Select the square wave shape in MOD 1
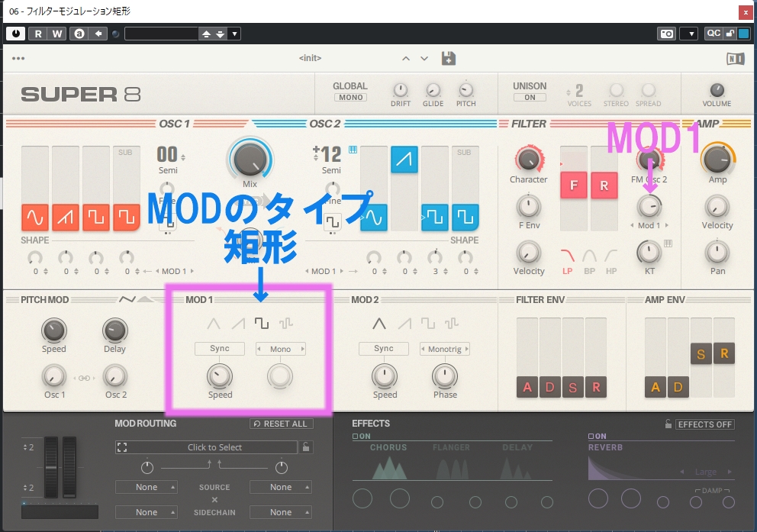The image size is (757, 532). [261, 324]
